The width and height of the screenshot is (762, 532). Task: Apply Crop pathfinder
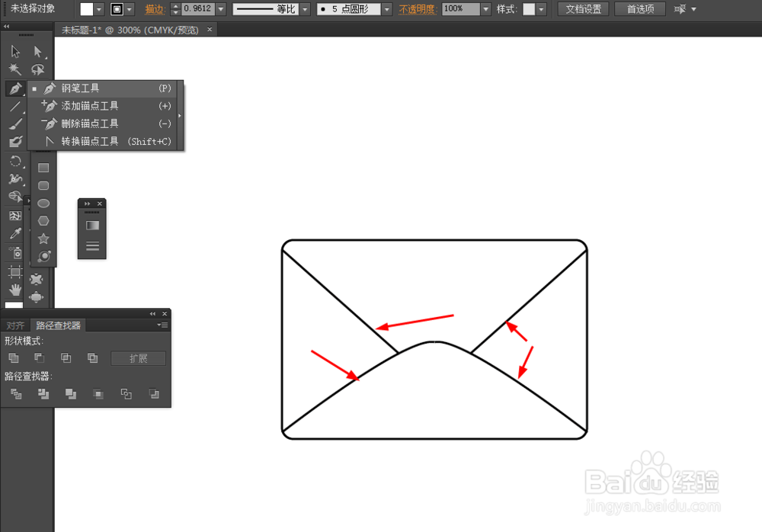(98, 394)
